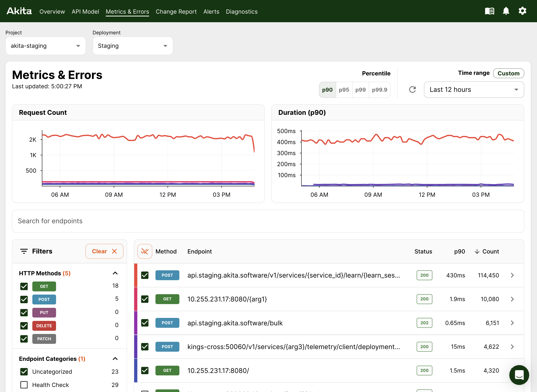The height and width of the screenshot is (392, 537).
Task: Open details arrow for api.staging.akita.software/bulk row
Action: 512,323
